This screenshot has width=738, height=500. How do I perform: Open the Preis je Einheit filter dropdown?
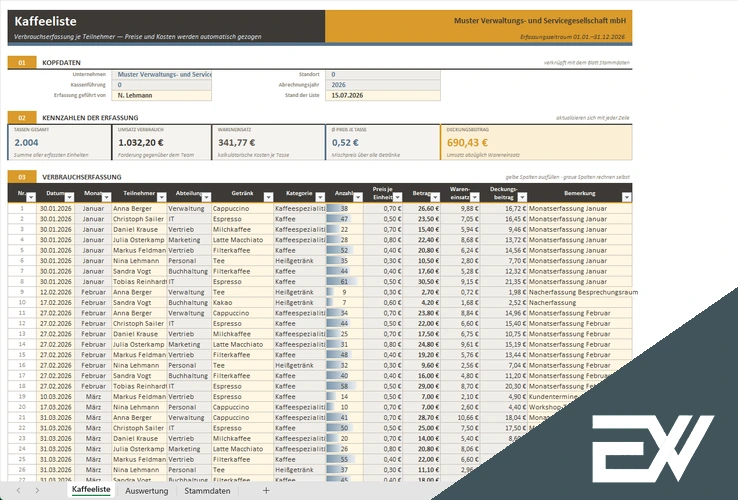click(x=398, y=197)
